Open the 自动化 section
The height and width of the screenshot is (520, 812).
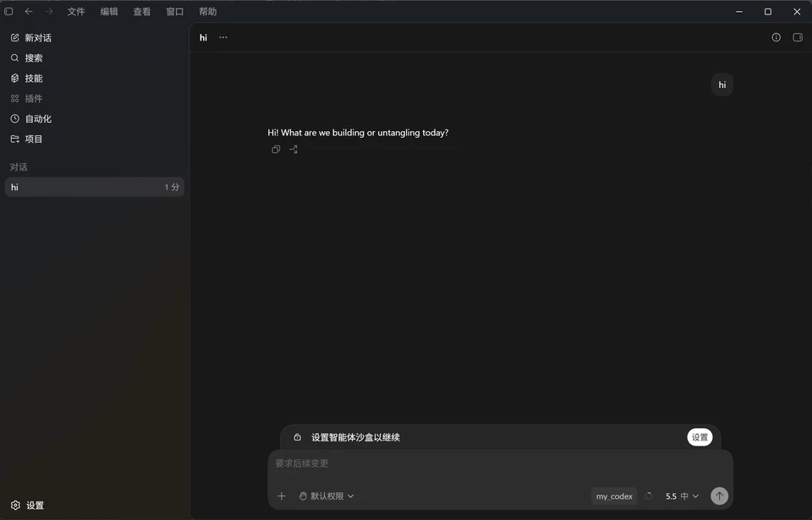[94, 118]
